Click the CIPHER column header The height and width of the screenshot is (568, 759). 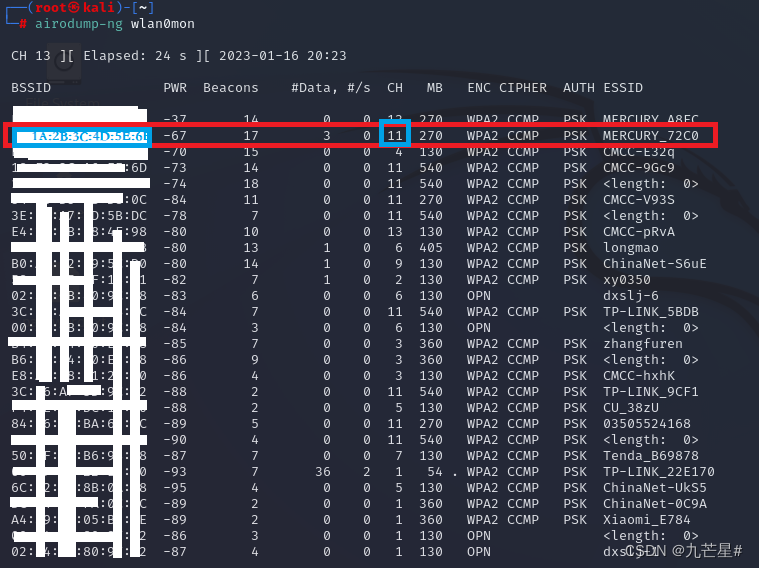pyautogui.click(x=523, y=88)
